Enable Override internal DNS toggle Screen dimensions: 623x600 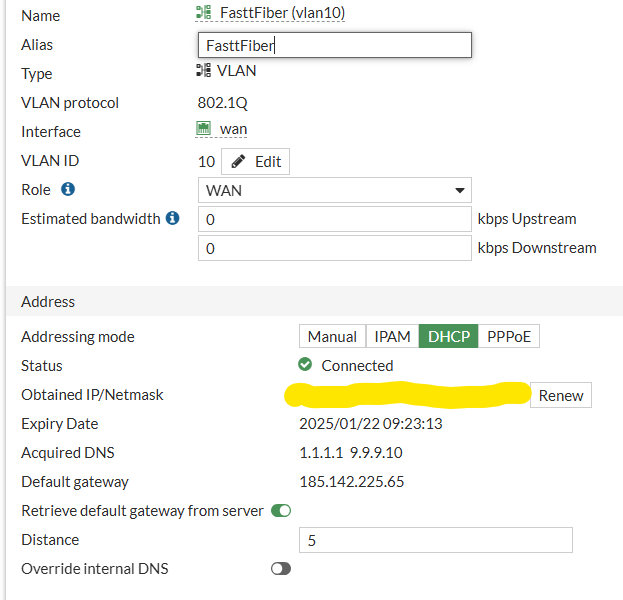[x=281, y=568]
